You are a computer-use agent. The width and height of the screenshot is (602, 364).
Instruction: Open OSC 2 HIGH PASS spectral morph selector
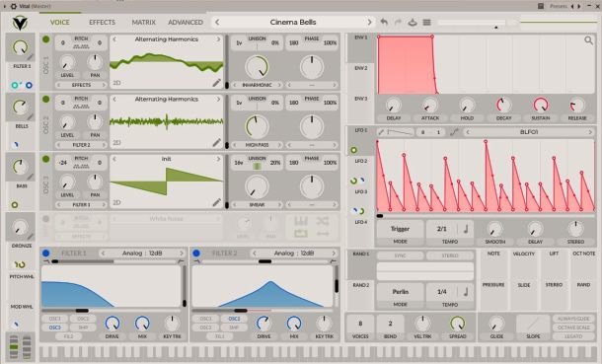tap(257, 145)
